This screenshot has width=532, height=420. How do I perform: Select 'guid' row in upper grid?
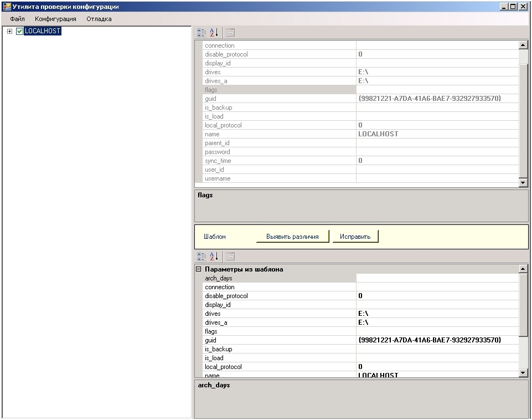360,99
